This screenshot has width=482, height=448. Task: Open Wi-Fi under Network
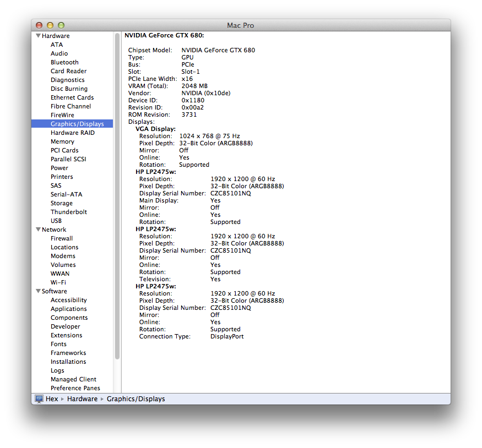pos(58,282)
